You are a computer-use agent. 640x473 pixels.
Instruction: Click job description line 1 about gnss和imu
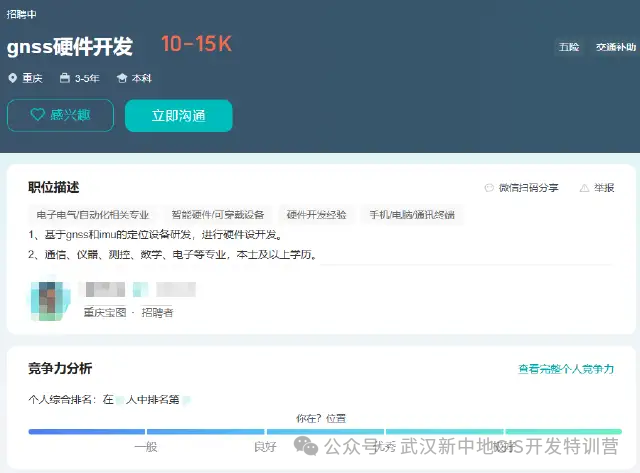click(156, 235)
